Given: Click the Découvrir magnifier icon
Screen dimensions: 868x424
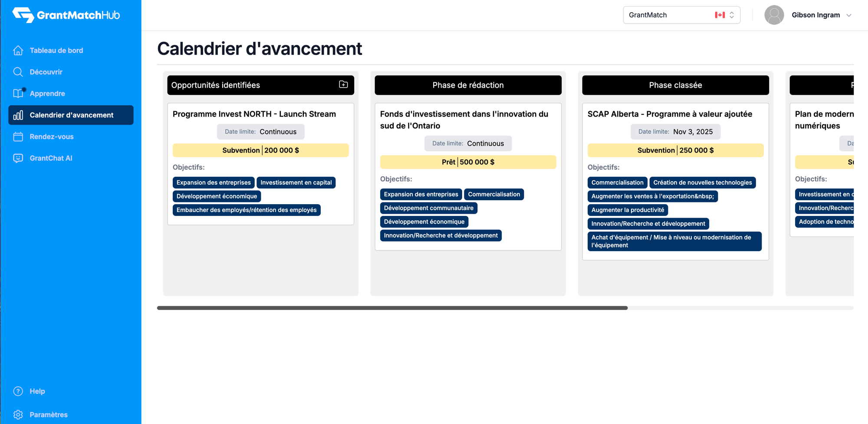Looking at the screenshot, I should coord(18,72).
